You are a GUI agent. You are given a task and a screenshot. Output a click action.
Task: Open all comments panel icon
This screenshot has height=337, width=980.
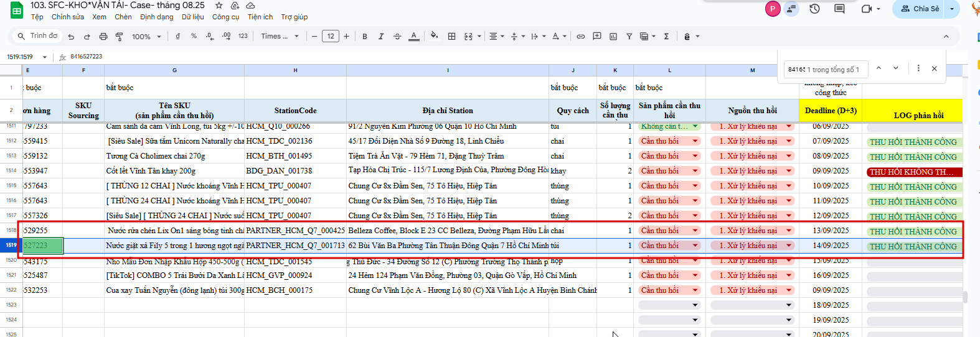(x=839, y=9)
